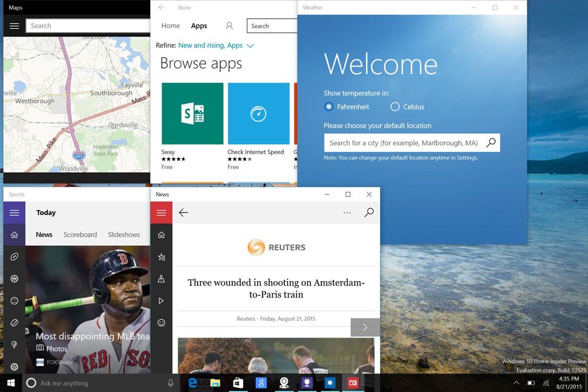Open the News app home icon
The height and width of the screenshot is (392, 588).
[161, 235]
